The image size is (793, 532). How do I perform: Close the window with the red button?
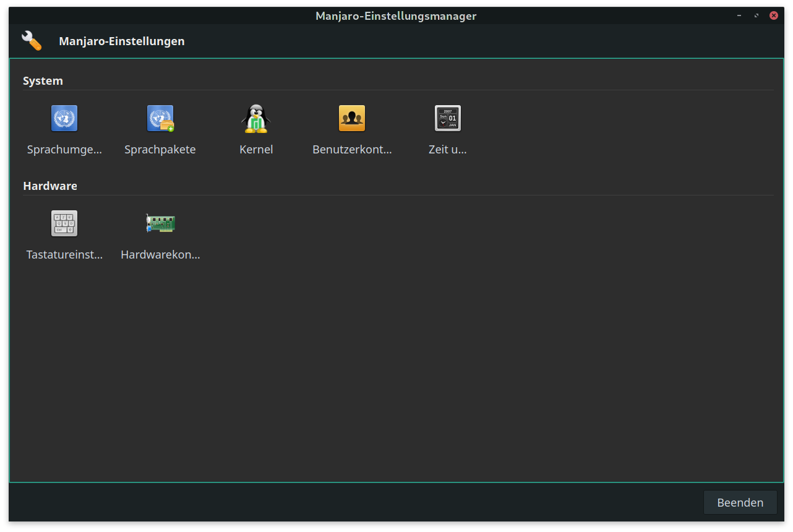(774, 15)
